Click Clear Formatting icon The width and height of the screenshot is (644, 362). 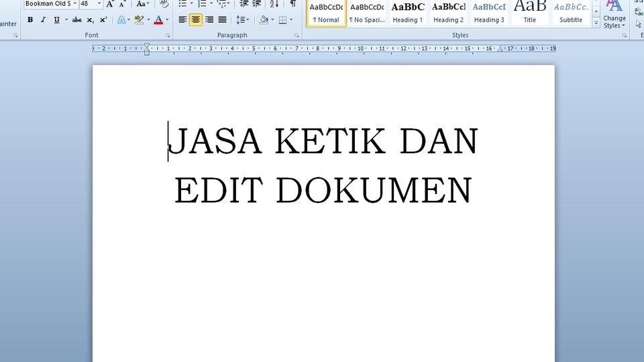(164, 4)
